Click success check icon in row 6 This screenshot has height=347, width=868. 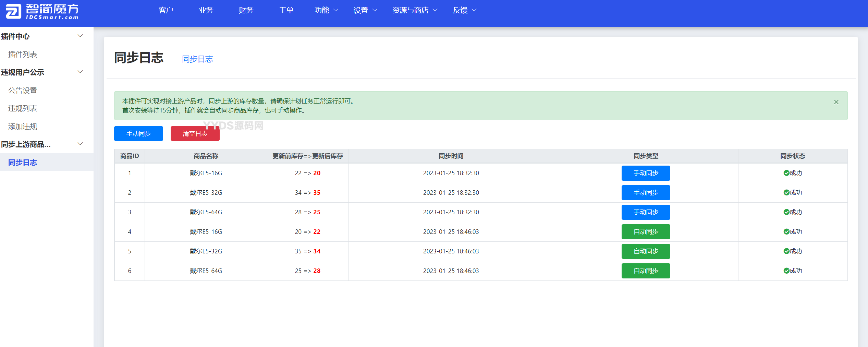(786, 271)
